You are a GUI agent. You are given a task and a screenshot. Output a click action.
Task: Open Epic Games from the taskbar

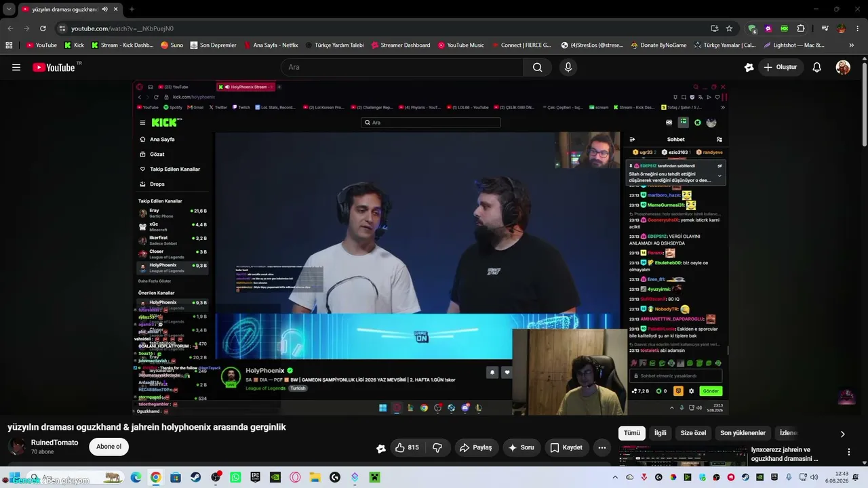point(255,477)
